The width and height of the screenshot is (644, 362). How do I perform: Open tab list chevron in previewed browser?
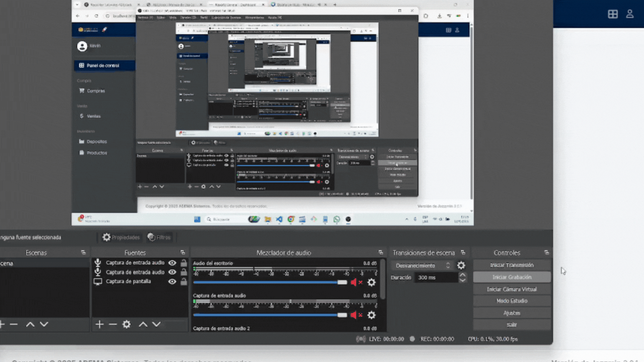click(77, 5)
